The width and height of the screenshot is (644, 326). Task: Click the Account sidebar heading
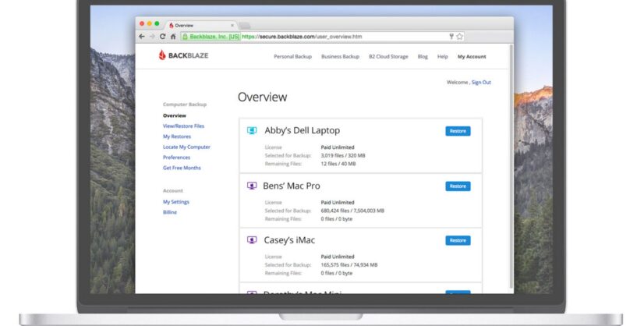click(173, 191)
